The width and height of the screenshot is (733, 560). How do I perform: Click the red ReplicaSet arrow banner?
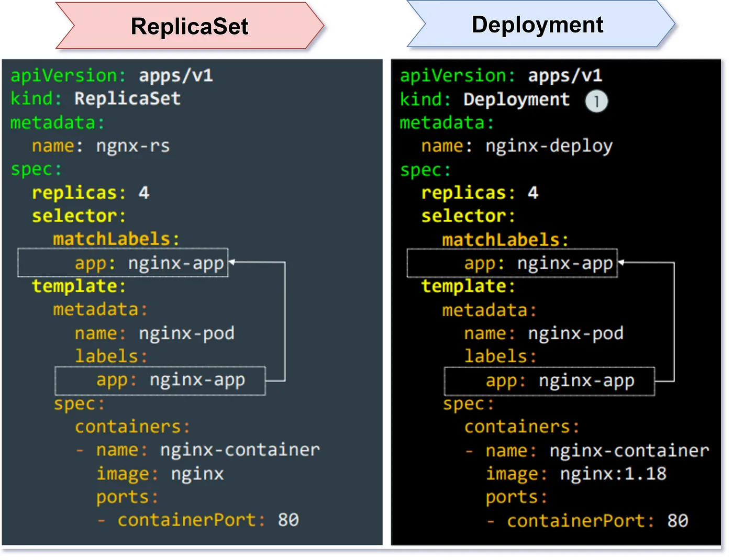coord(190,26)
